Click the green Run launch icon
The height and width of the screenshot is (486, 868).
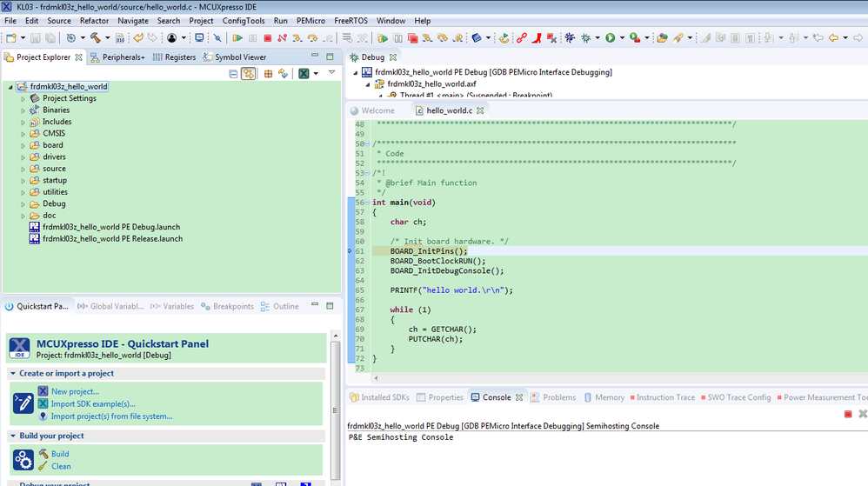610,38
